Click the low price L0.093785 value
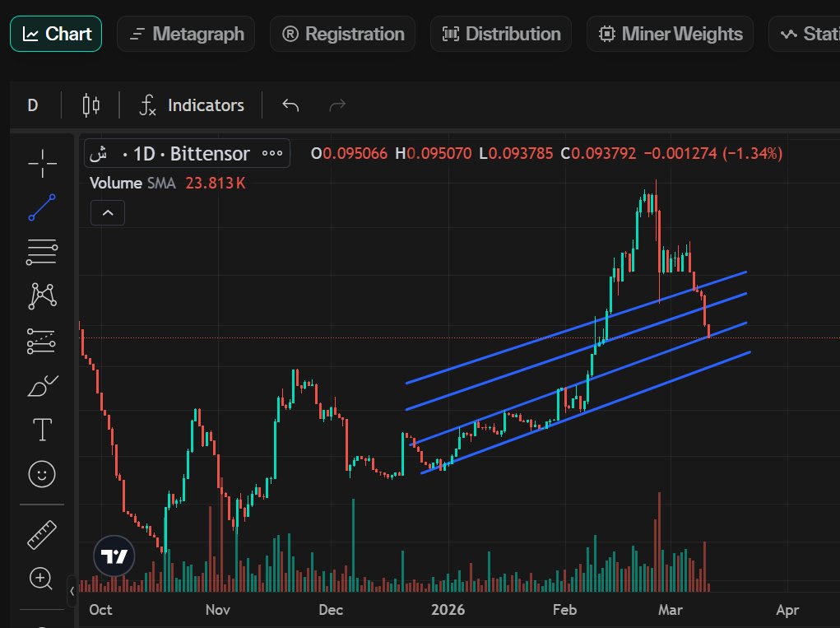Image resolution: width=840 pixels, height=628 pixels. click(516, 154)
